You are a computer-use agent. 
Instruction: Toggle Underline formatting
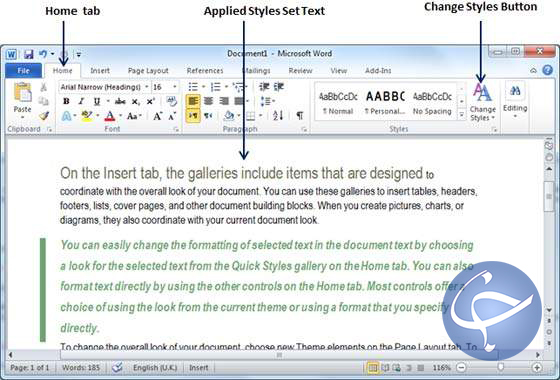97,101
